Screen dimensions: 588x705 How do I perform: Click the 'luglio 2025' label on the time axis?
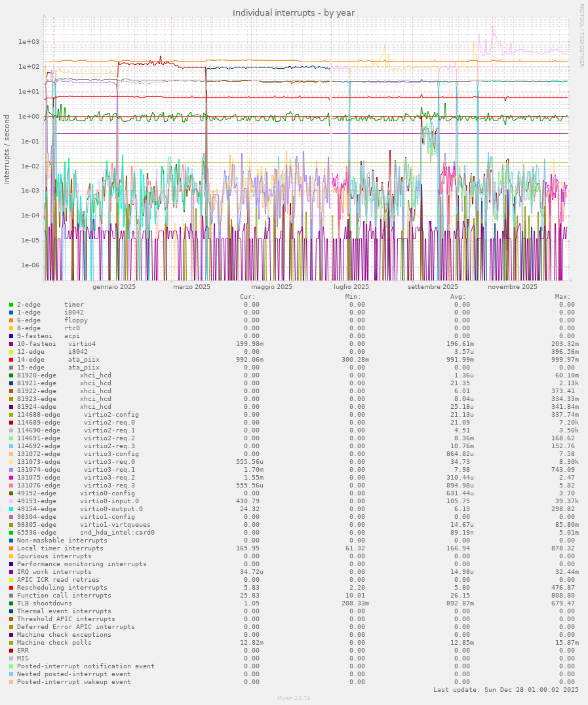point(351,287)
